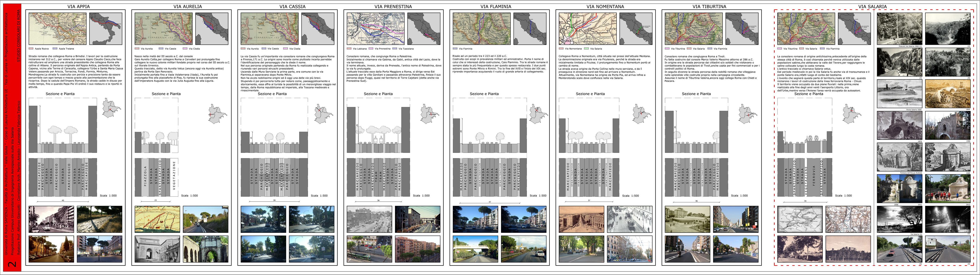Open the regional map in Via Appia panel
The width and height of the screenshot is (980, 275).
(x=57, y=29)
